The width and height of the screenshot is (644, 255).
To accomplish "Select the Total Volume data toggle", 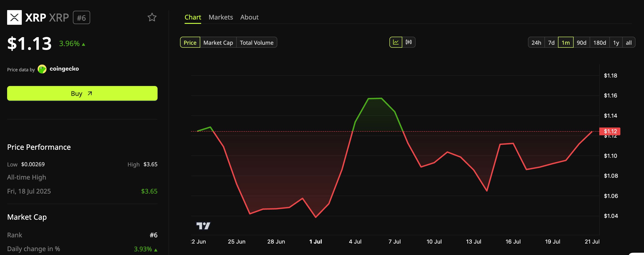I will tap(256, 42).
